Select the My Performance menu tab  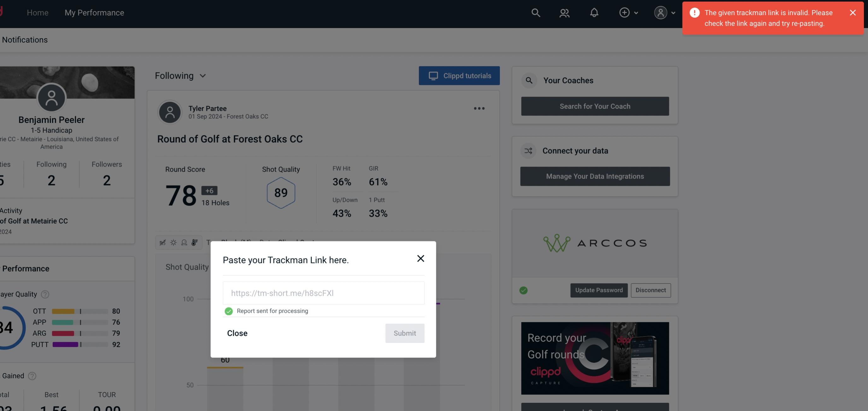coord(94,12)
